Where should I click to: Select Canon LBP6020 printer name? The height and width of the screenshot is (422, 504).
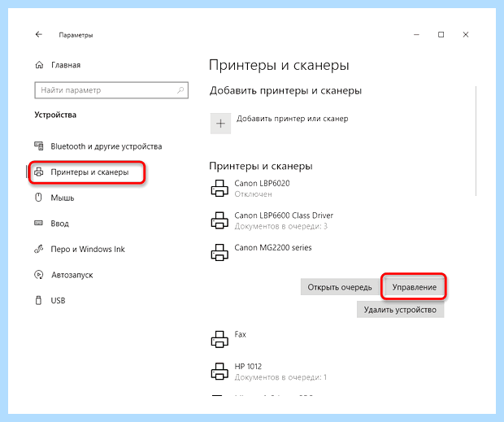262,183
